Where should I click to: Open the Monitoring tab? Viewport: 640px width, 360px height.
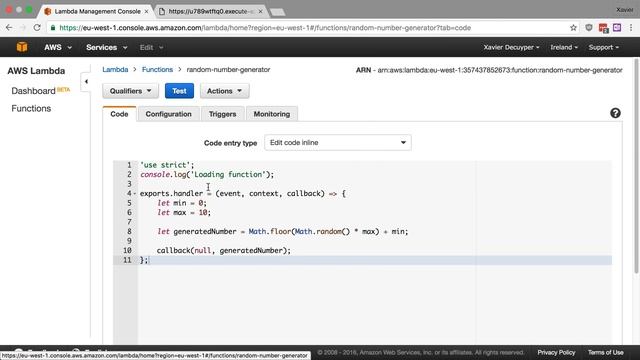(x=271, y=114)
